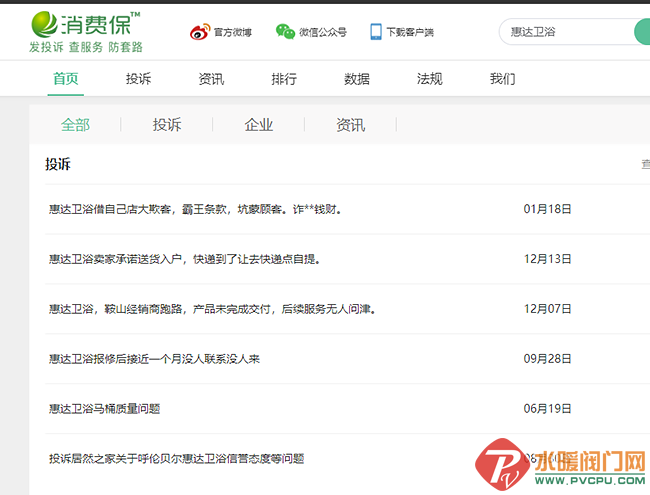Open the 我们 navigation item
The height and width of the screenshot is (495, 650).
click(x=502, y=78)
